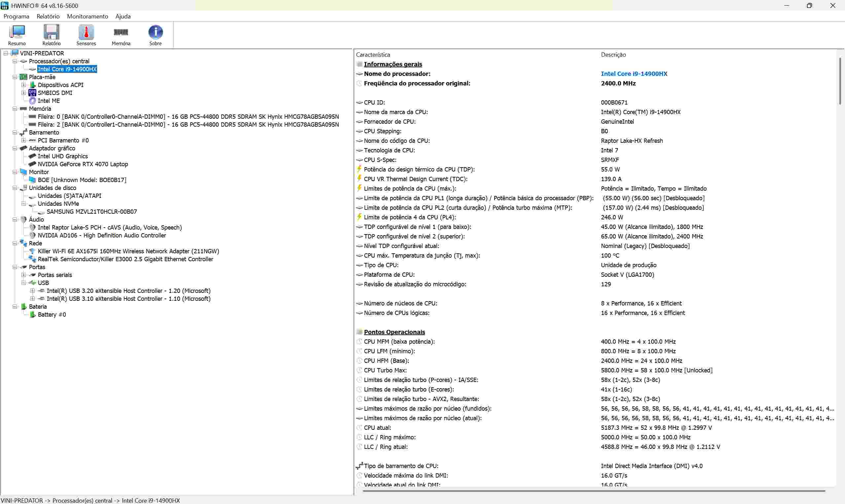
Task: Click the NVIDIA GeForce RTX 4070 icon
Action: [32, 164]
